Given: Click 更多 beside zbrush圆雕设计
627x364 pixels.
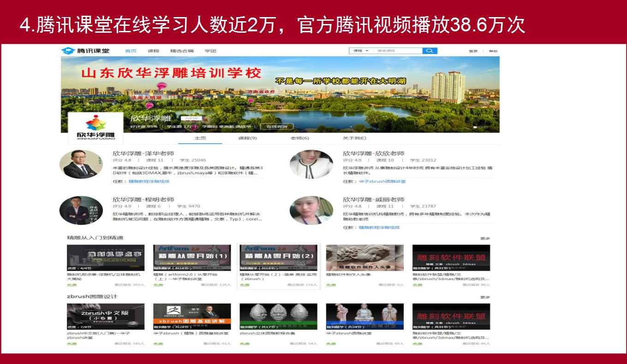Looking at the screenshot, I should 485,298.
